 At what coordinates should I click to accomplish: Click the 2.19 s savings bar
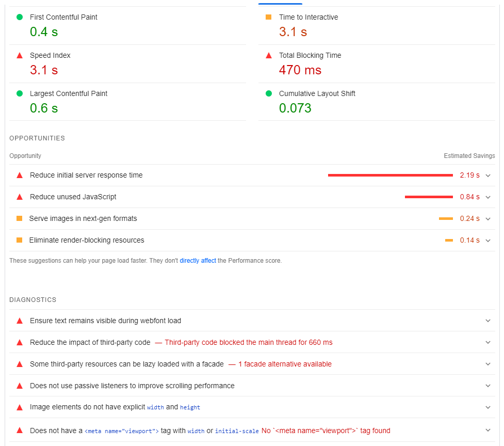(390, 175)
